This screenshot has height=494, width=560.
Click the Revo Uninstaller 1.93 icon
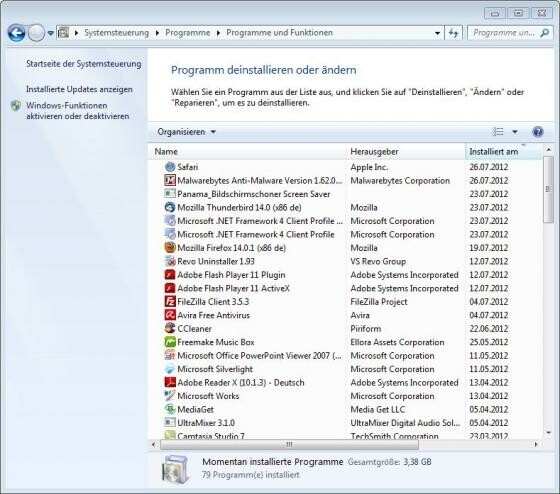coord(170,261)
